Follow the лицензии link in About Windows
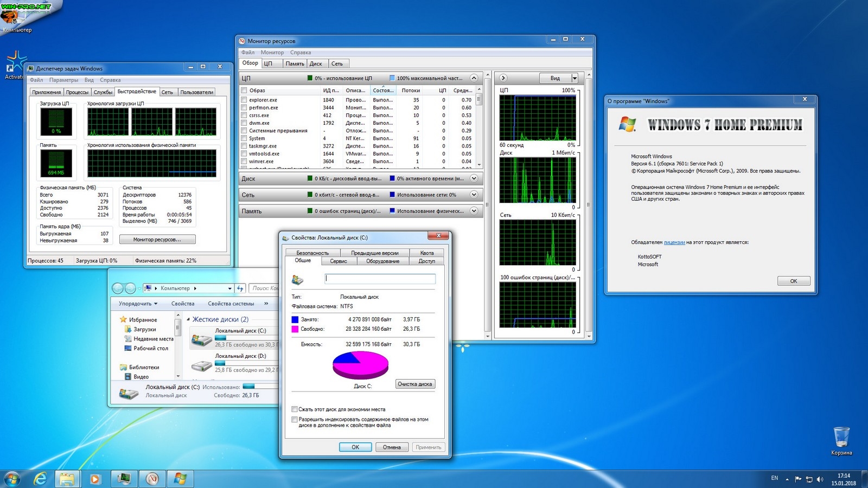868x488 pixels. pyautogui.click(x=674, y=242)
